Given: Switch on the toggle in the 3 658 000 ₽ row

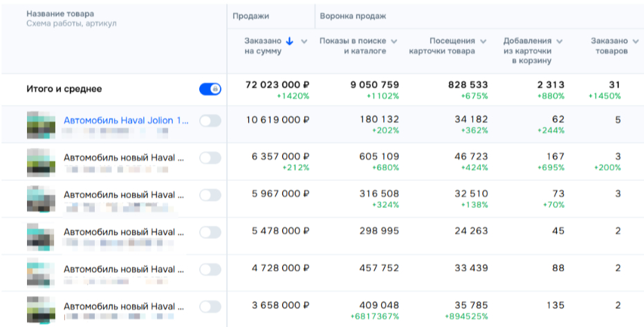Looking at the screenshot, I should [210, 306].
